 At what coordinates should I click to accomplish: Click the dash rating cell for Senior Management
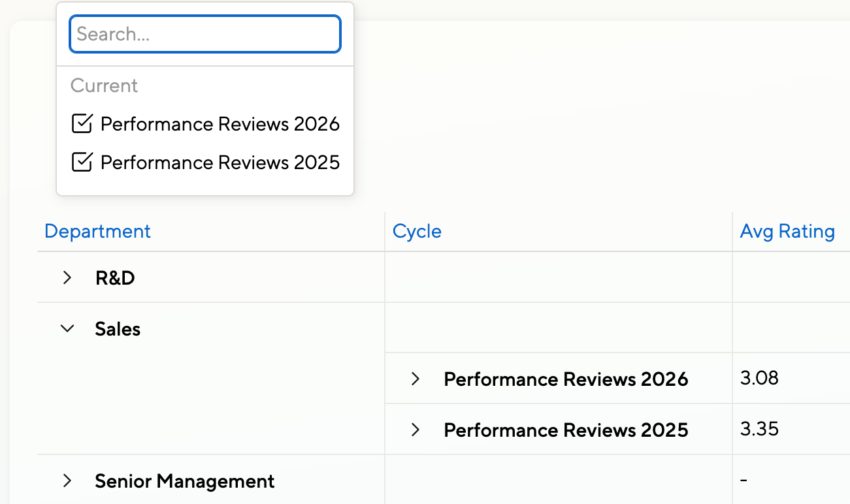[744, 480]
